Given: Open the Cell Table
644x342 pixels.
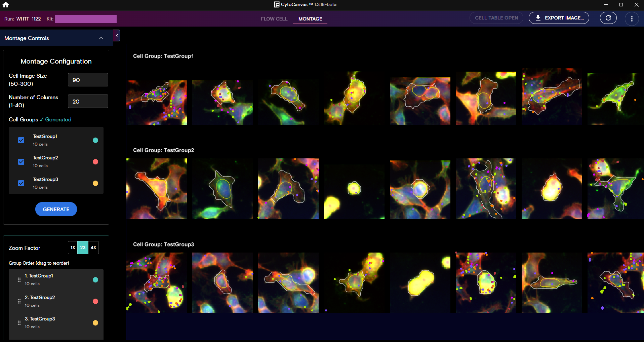Looking at the screenshot, I should pyautogui.click(x=496, y=18).
